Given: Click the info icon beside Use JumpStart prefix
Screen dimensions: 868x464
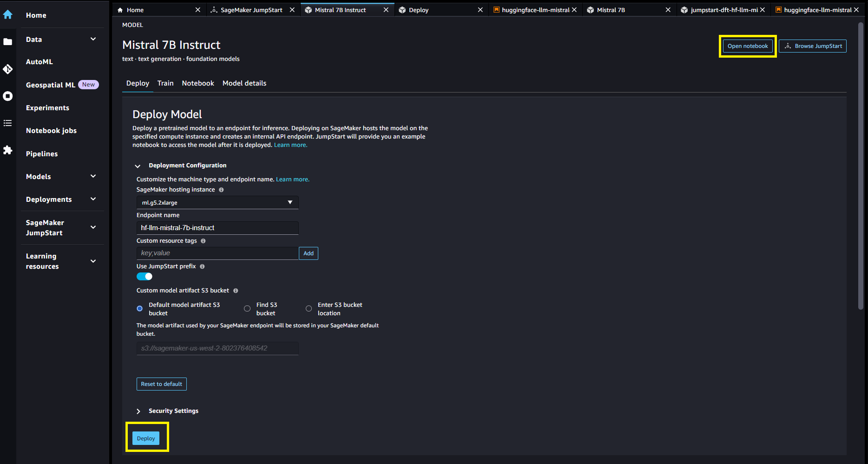Looking at the screenshot, I should click(x=202, y=266).
